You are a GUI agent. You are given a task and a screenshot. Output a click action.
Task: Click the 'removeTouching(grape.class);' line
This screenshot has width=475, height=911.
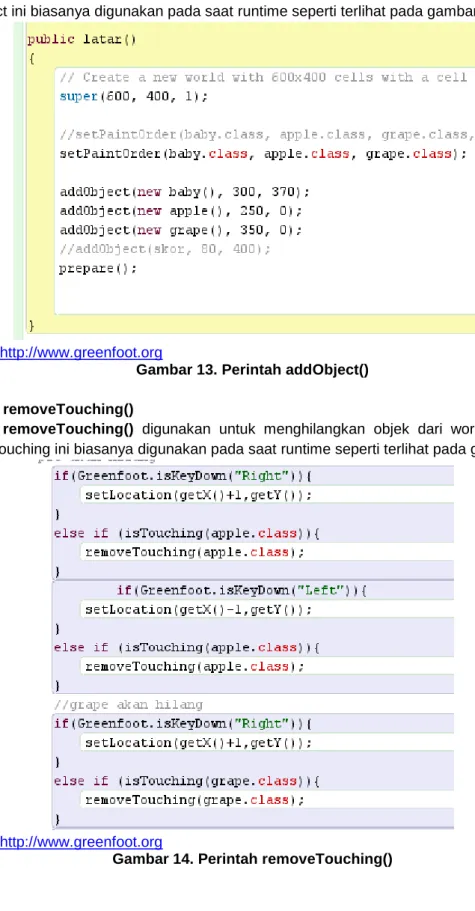tap(195, 800)
